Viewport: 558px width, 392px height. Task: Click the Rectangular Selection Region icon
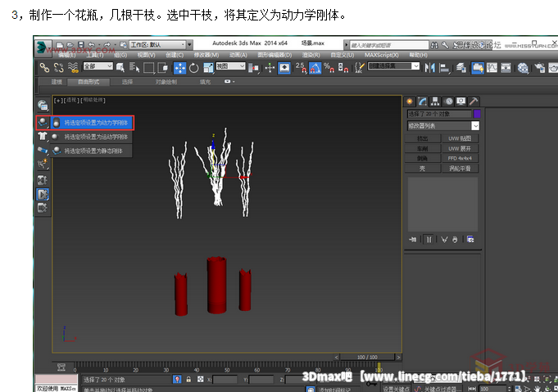[x=149, y=68]
